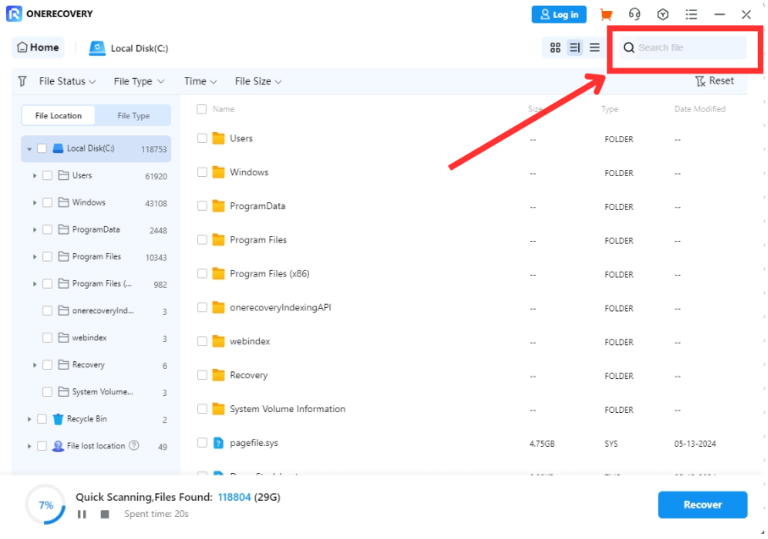Check the ProgramData checkbox in tree
768x539 pixels.
pyautogui.click(x=47, y=230)
